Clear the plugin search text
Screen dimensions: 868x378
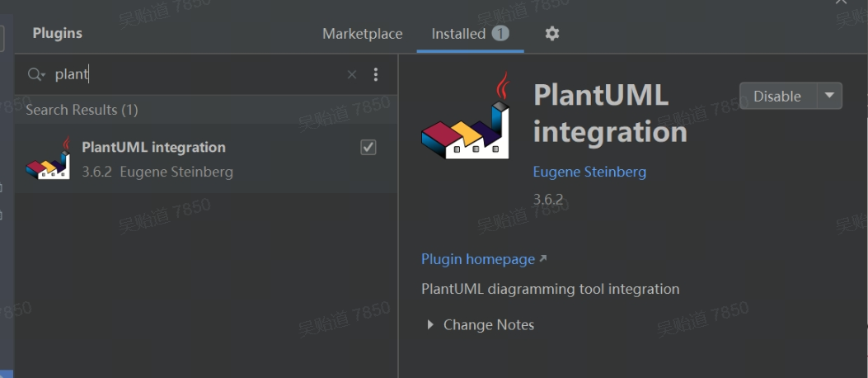coord(352,74)
